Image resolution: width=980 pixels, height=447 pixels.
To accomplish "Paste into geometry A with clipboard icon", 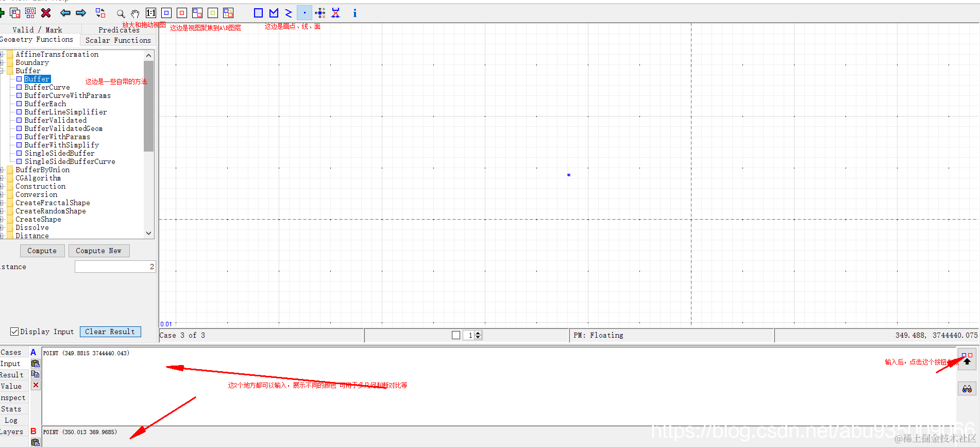I will click(36, 363).
